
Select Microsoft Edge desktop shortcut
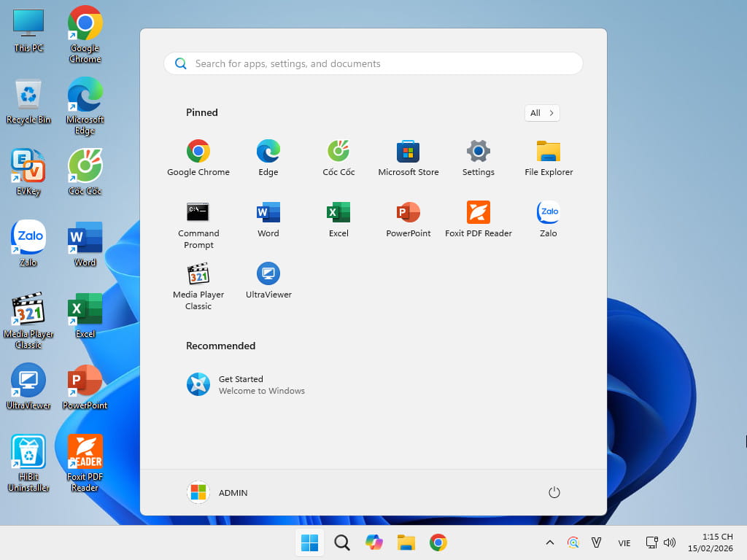(x=85, y=106)
